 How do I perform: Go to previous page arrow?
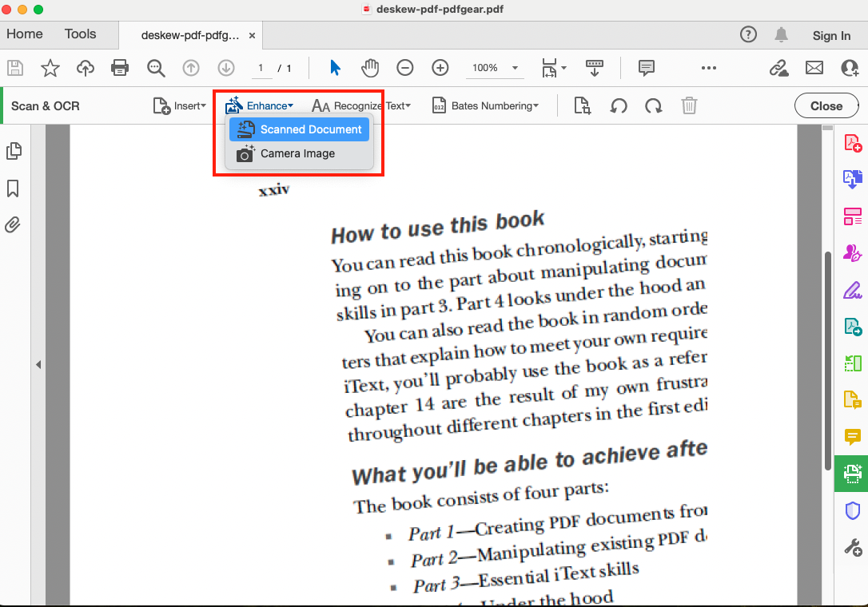click(x=191, y=68)
